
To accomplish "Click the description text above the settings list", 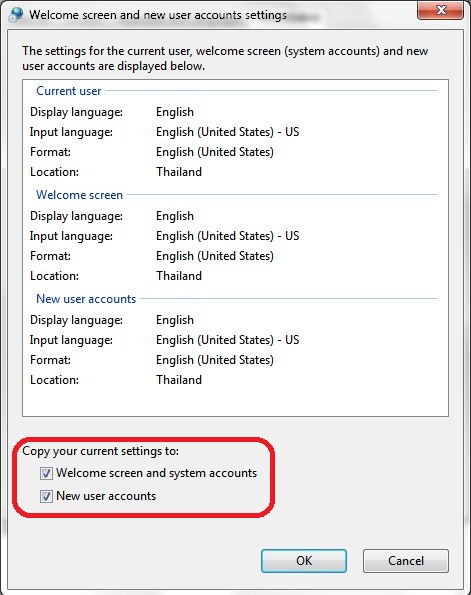I will (x=225, y=58).
